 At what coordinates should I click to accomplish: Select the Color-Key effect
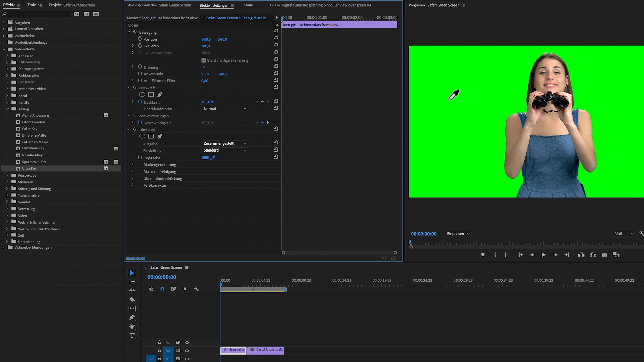coord(30,129)
